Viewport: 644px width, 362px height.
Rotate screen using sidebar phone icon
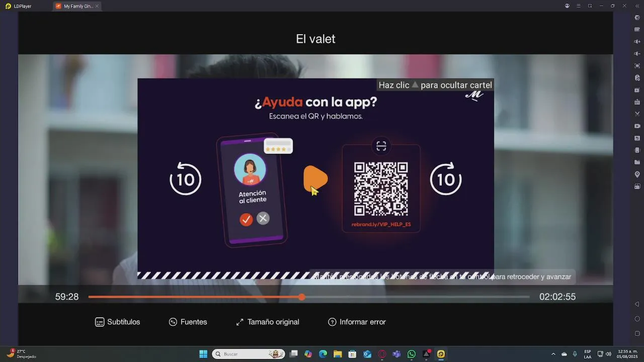coord(637,150)
